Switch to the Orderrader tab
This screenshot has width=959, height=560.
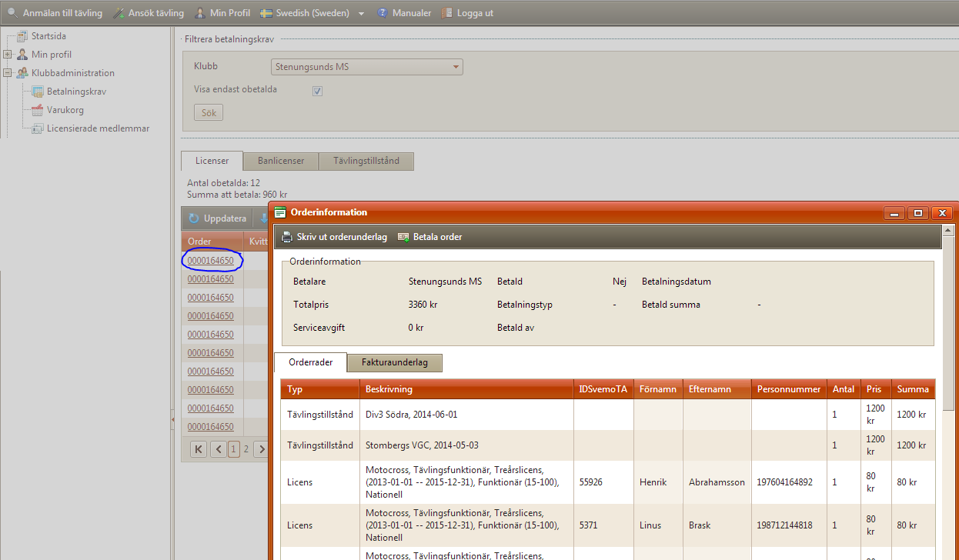311,362
